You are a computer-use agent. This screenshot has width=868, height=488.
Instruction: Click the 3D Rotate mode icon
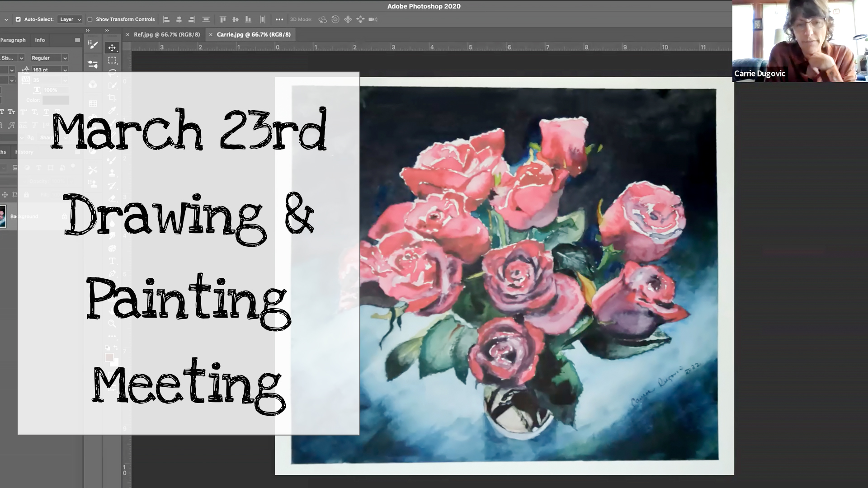click(x=322, y=19)
